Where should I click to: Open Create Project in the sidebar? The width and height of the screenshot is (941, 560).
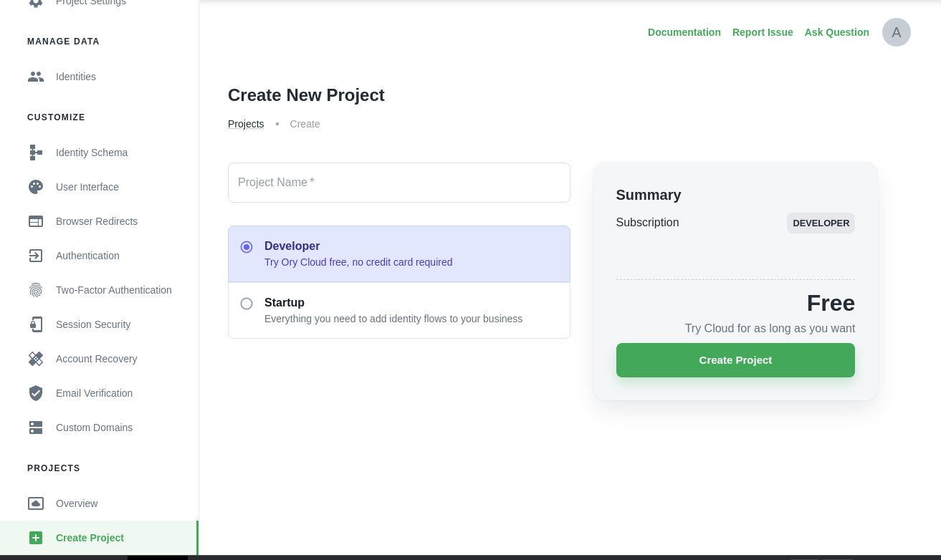pos(90,538)
